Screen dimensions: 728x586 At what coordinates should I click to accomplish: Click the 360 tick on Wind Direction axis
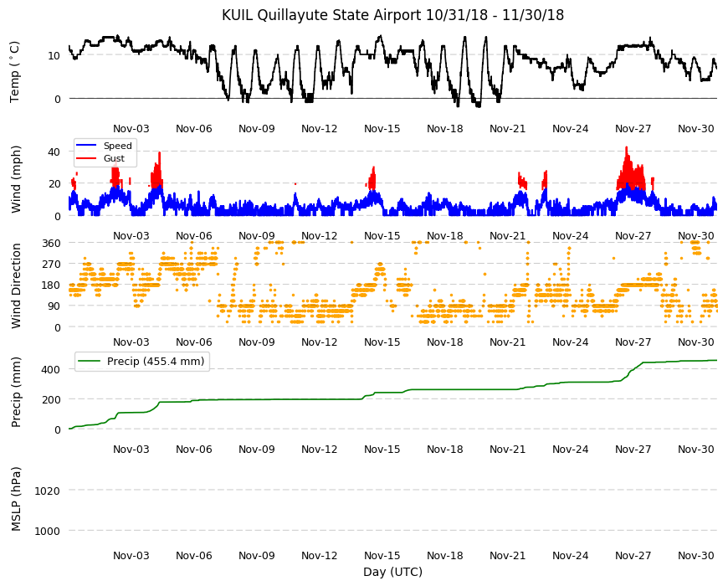pyautogui.click(x=52, y=244)
